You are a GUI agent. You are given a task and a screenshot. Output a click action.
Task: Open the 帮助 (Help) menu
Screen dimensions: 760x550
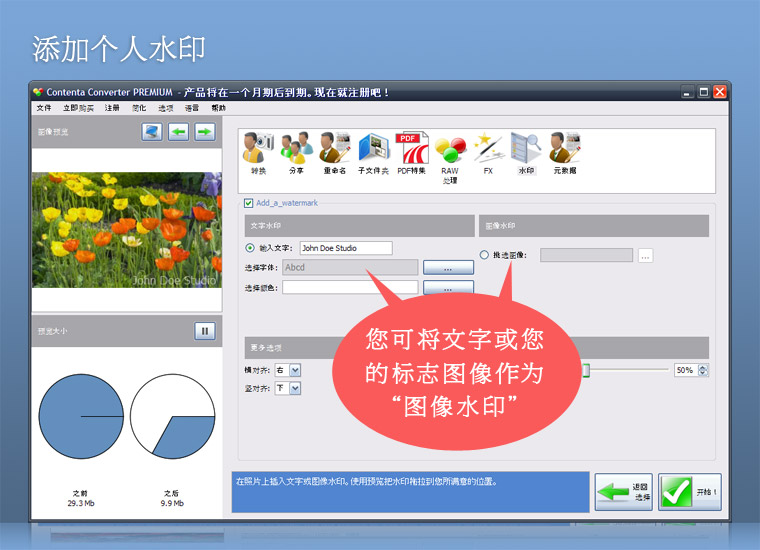pos(218,108)
